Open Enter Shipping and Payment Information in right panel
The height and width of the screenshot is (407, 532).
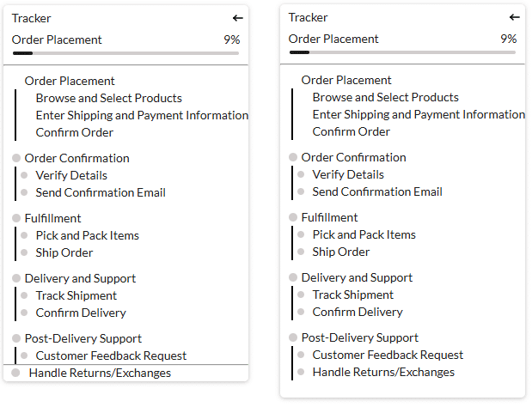[419, 114]
